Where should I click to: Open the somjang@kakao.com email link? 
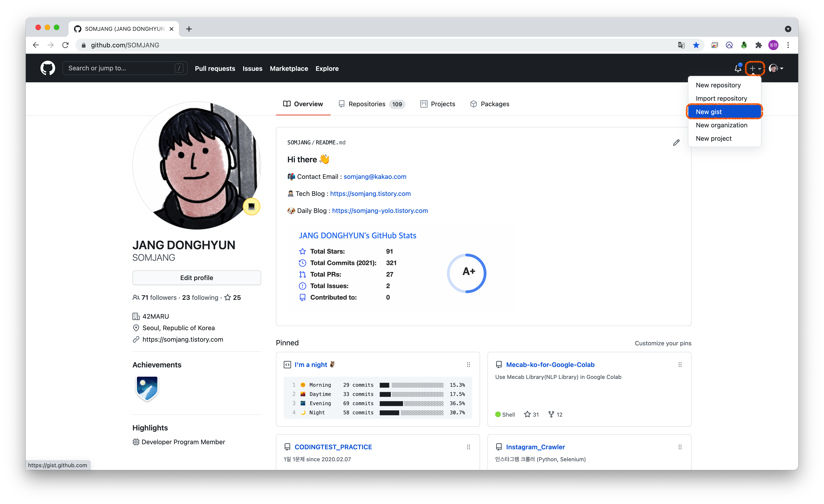(x=375, y=177)
